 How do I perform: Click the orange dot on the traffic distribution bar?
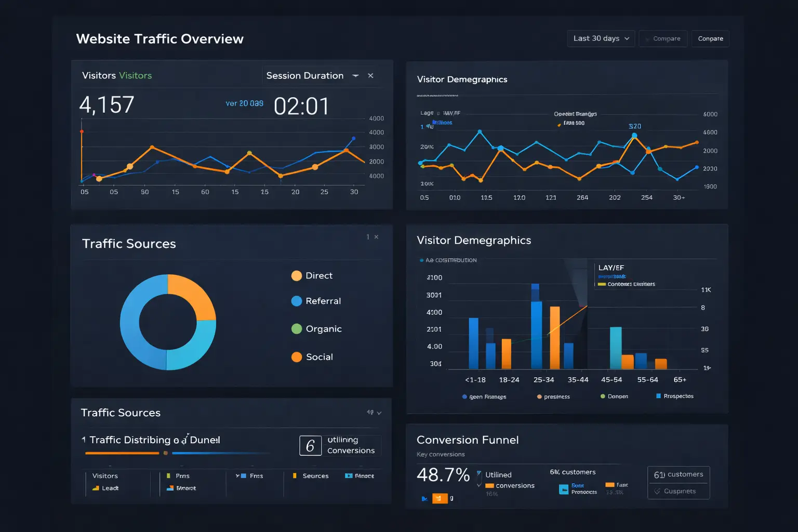pyautogui.click(x=166, y=453)
